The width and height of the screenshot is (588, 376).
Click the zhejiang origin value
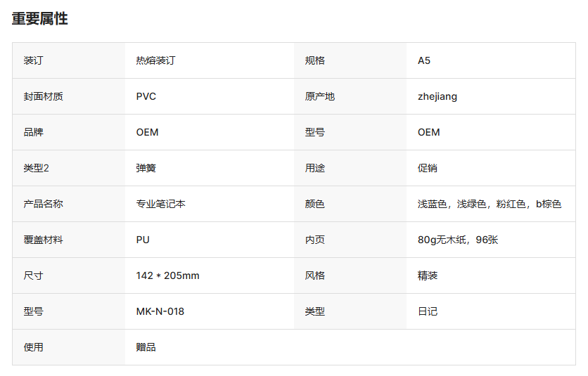tap(437, 96)
